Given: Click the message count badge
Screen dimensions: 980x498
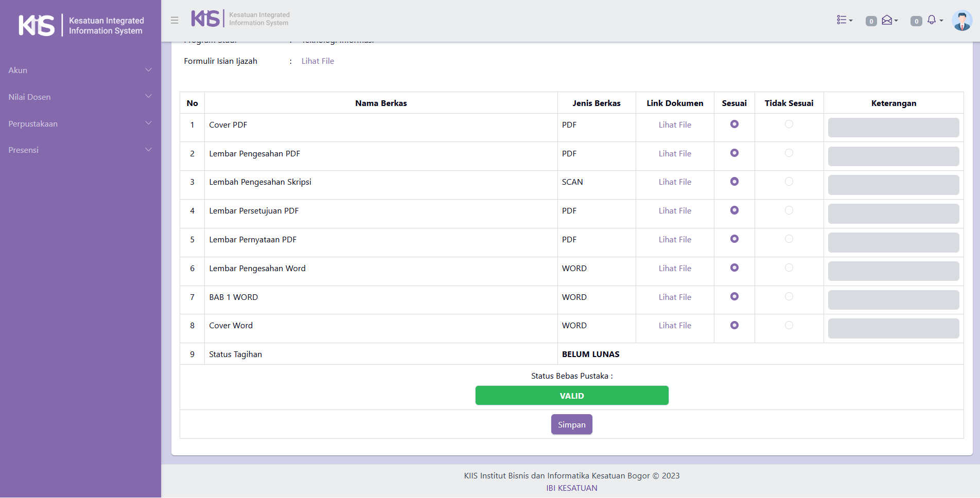Looking at the screenshot, I should 871,21.
